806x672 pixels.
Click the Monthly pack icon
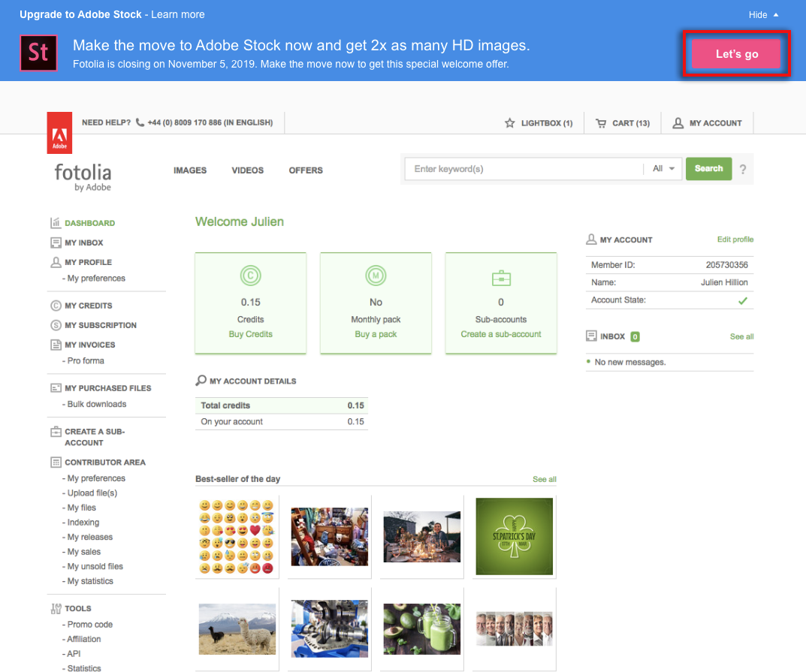point(376,275)
